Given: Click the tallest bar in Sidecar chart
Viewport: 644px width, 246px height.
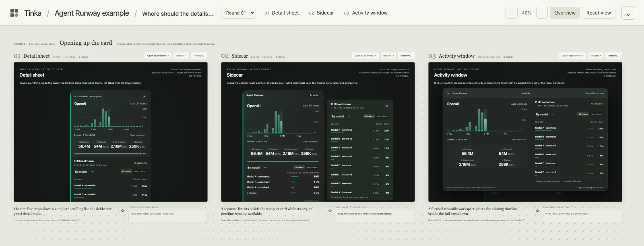Looking at the screenshot, I should pos(277,121).
